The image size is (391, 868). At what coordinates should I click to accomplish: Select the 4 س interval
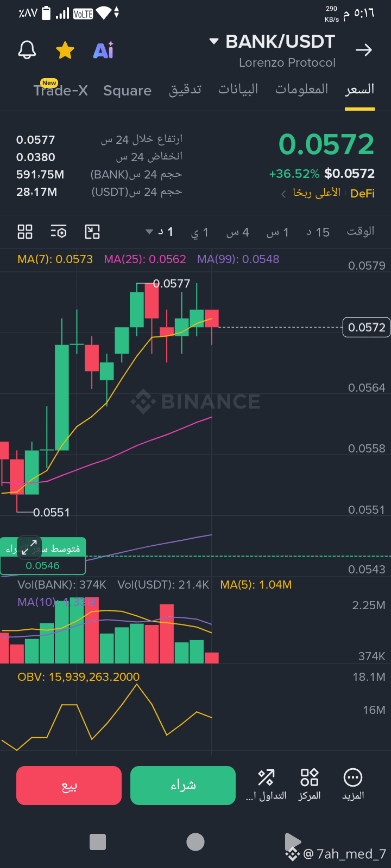pyautogui.click(x=238, y=233)
